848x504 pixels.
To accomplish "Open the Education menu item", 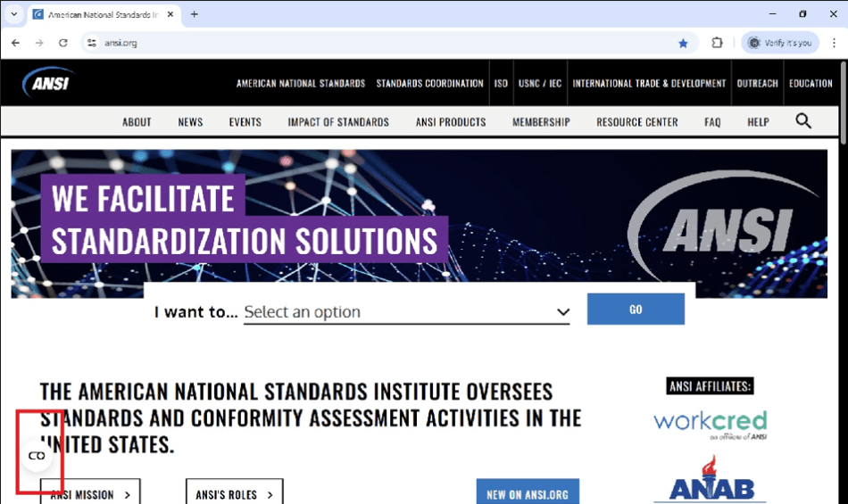I will 811,83.
